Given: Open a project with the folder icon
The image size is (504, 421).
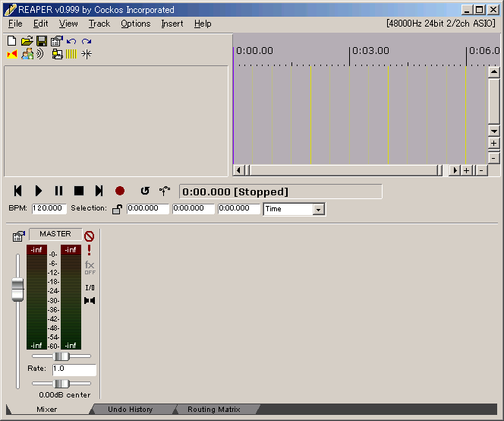Looking at the screenshot, I should click(27, 41).
